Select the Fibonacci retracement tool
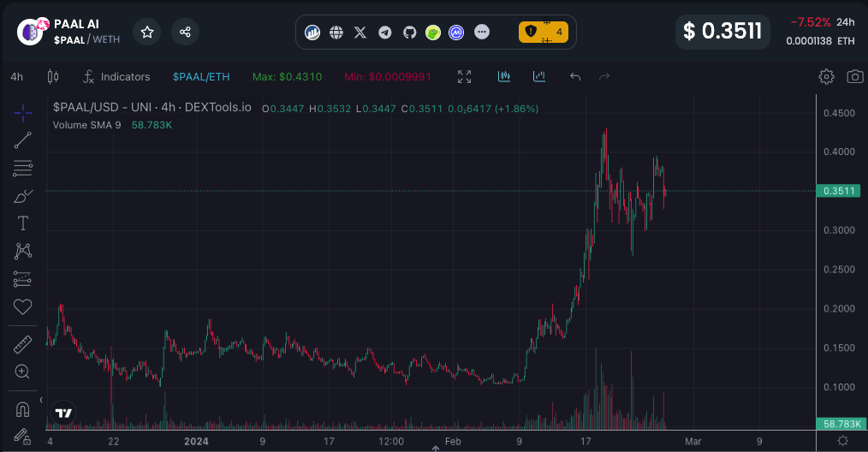 tap(23, 169)
